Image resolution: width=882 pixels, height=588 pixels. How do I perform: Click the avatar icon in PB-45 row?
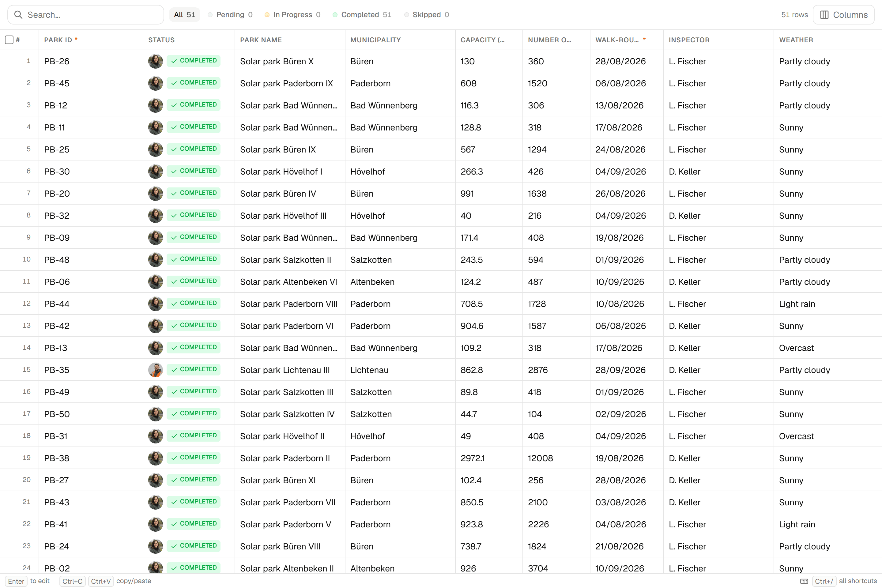pos(155,83)
